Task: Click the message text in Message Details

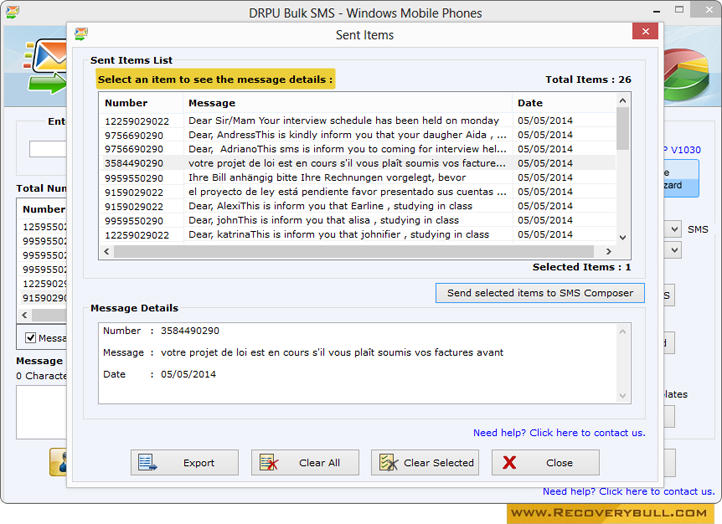Action: (x=332, y=353)
